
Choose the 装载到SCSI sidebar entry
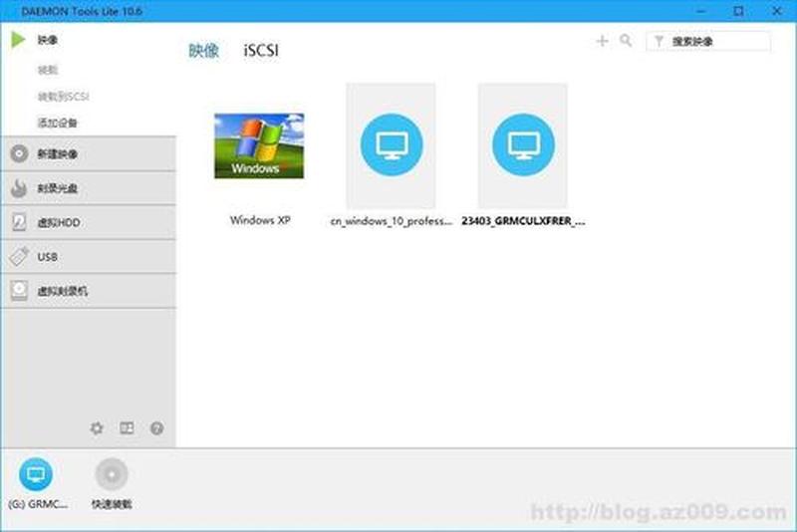(63, 96)
